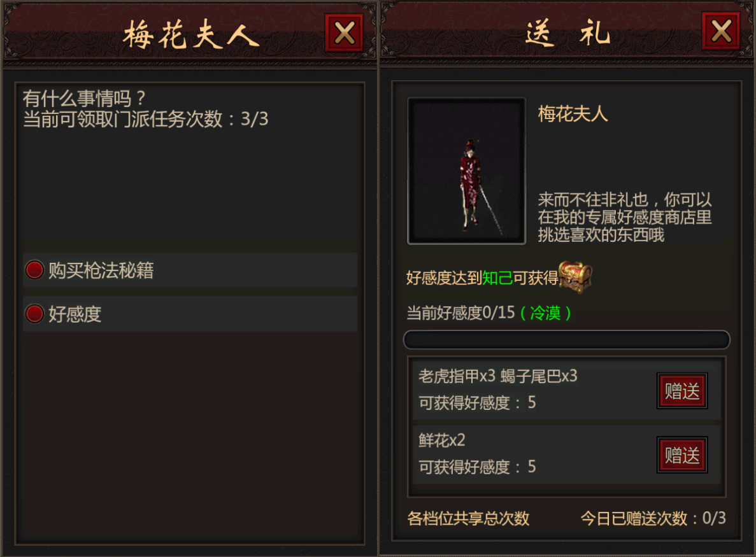Image resolution: width=756 pixels, height=557 pixels.
Task: Click the 梅花夫人 name in gift panel
Action: [x=573, y=114]
